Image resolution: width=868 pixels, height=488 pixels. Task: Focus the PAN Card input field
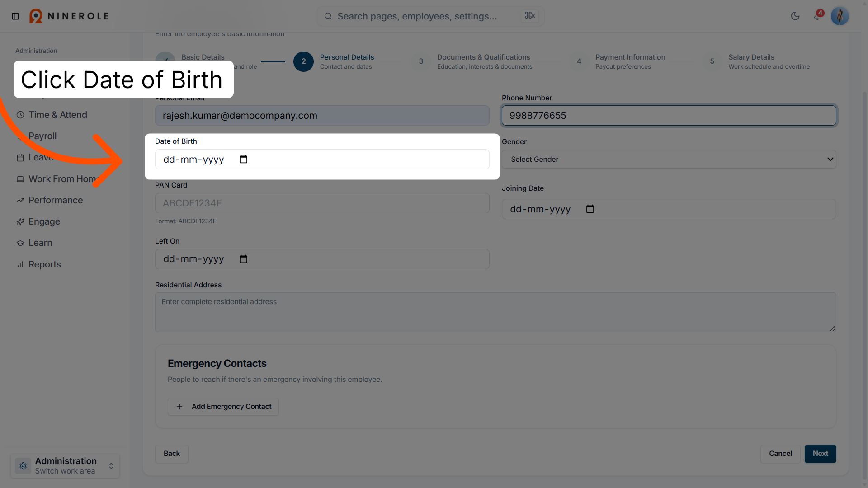(322, 203)
